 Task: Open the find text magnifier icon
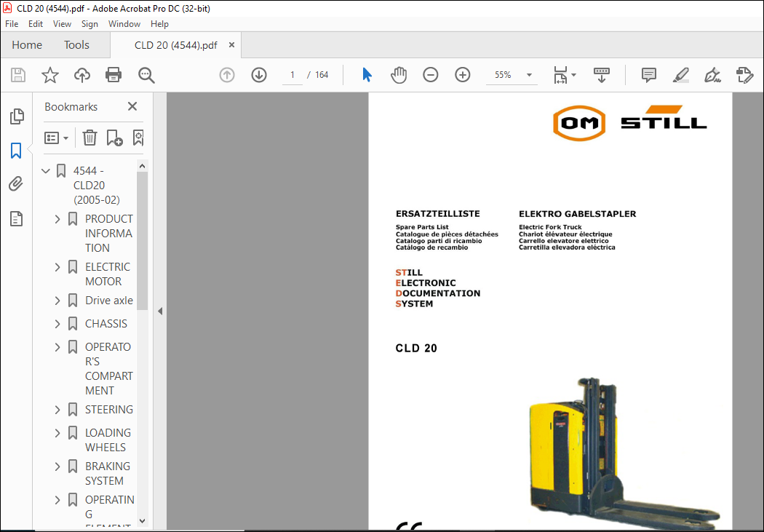146,75
